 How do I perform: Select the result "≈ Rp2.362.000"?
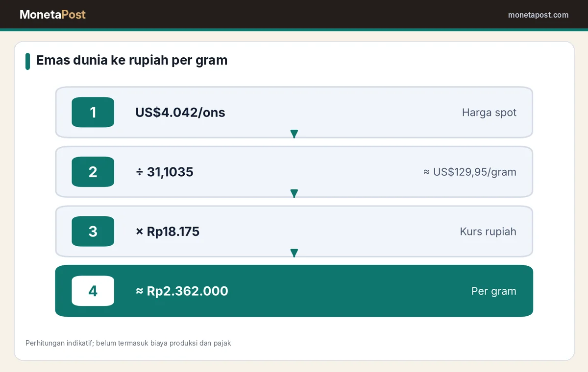point(182,291)
